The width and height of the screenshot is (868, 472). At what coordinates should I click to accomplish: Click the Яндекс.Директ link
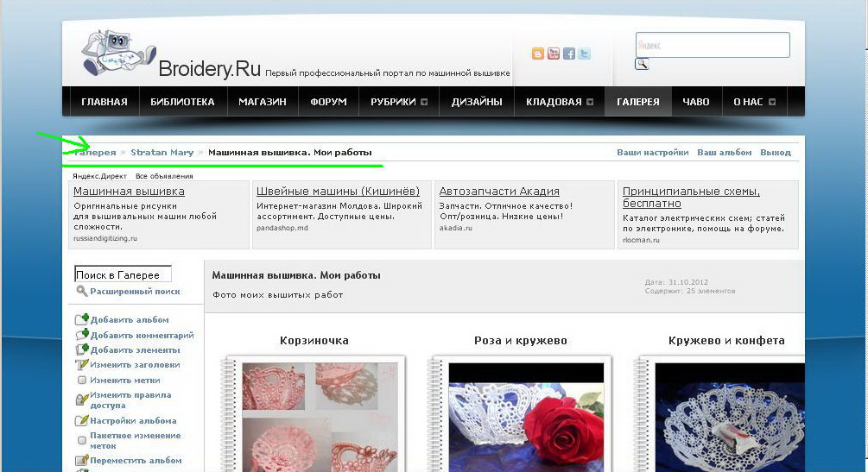pyautogui.click(x=99, y=176)
